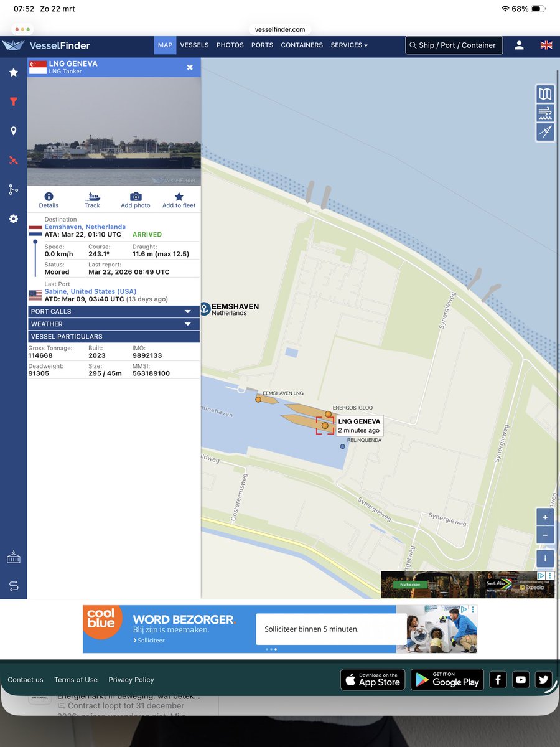Toggle the red satellite icon in sidebar
This screenshot has height=747, width=560.
point(13,160)
